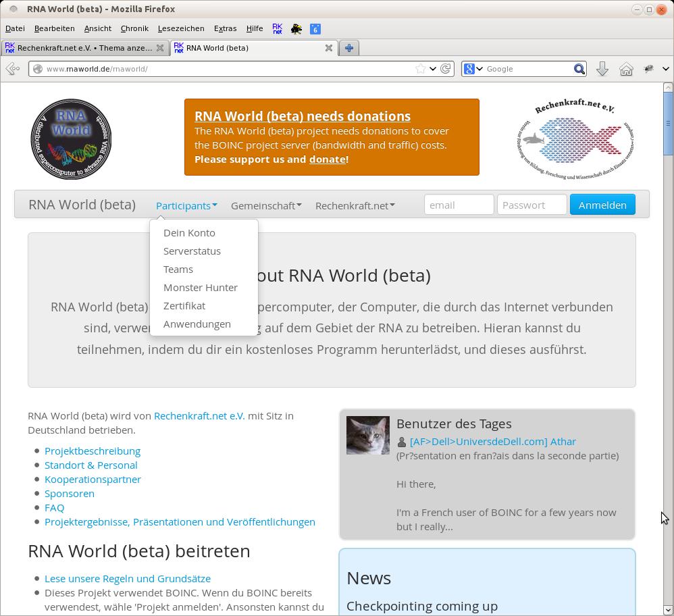Click the search magnifier icon in Google box
The image size is (674, 616).
579,69
